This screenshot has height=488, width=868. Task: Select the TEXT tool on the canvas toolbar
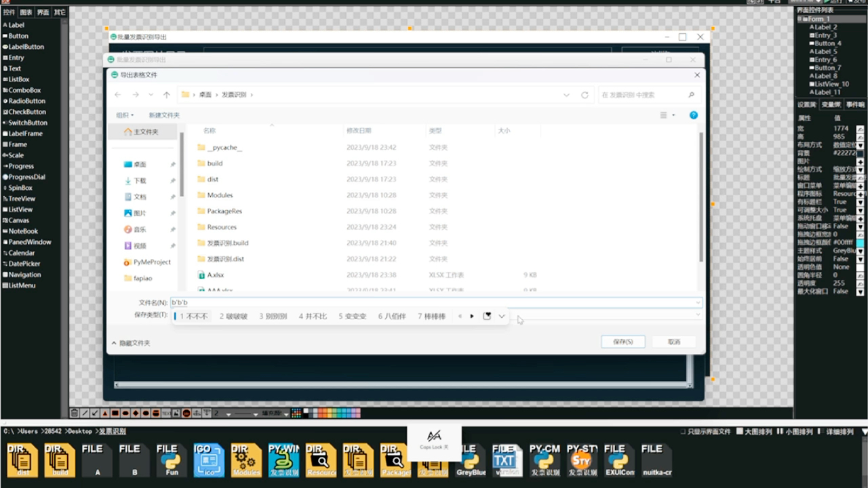[165, 413]
